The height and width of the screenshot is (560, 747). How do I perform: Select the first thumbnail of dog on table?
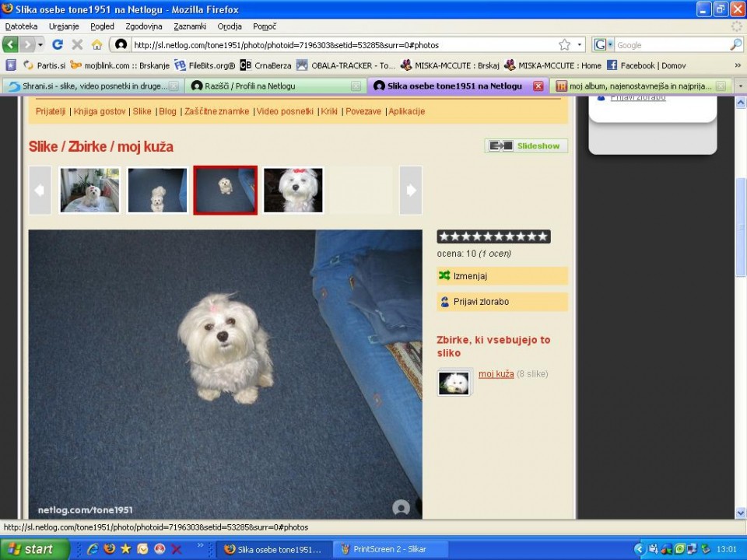tap(89, 190)
